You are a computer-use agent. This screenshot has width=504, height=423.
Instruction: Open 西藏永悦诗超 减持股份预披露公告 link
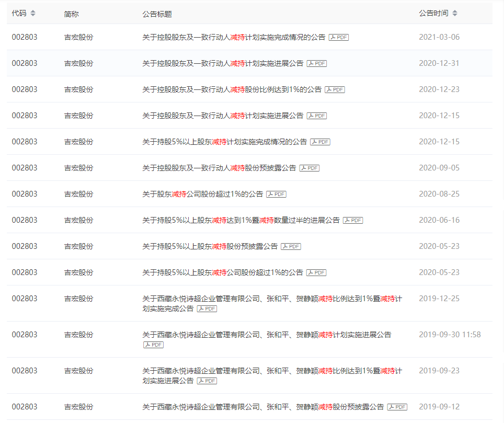pyautogui.click(x=263, y=407)
